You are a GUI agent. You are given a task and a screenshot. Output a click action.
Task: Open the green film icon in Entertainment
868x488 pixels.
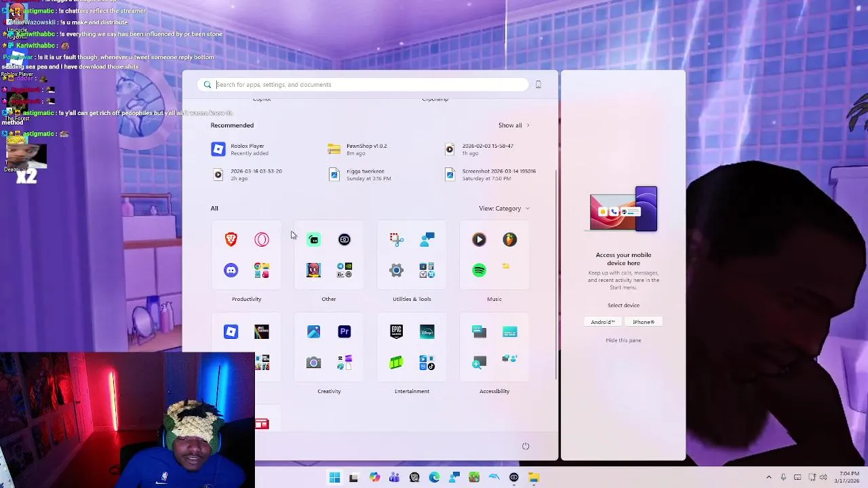[x=397, y=363]
